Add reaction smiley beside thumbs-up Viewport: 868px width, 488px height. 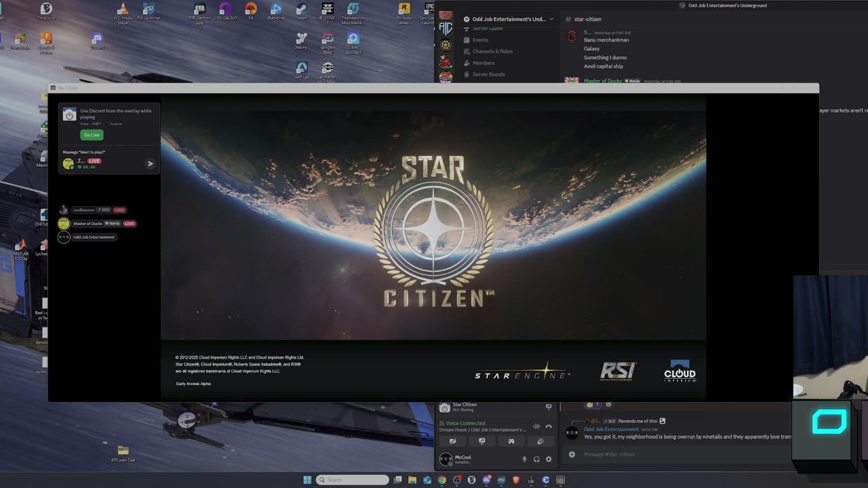(x=608, y=405)
